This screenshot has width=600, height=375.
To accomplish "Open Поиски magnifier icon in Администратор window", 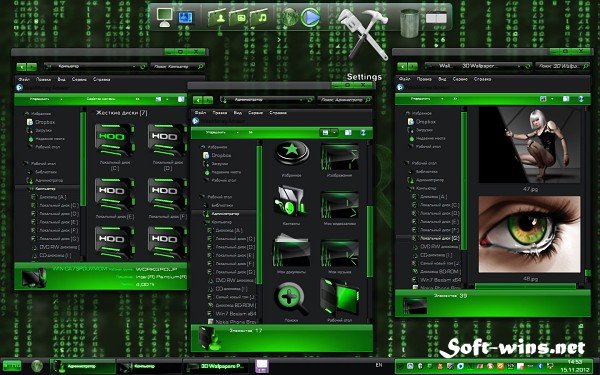I will [291, 299].
